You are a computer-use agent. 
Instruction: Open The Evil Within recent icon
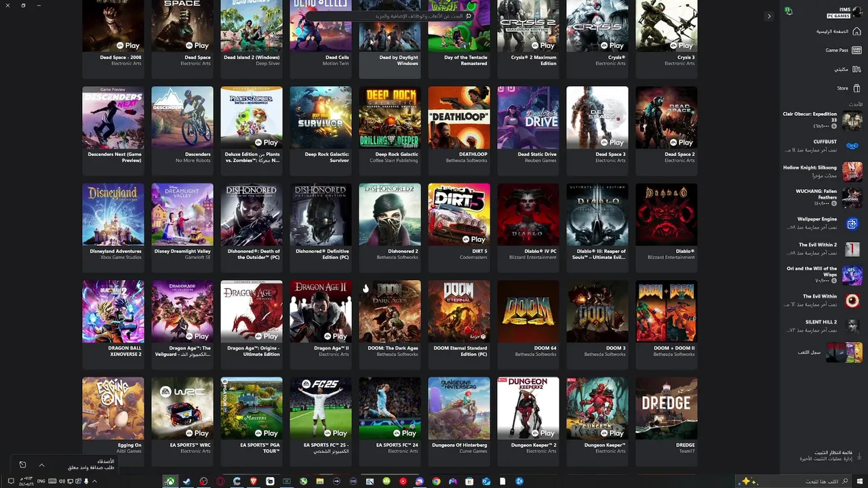point(852,300)
